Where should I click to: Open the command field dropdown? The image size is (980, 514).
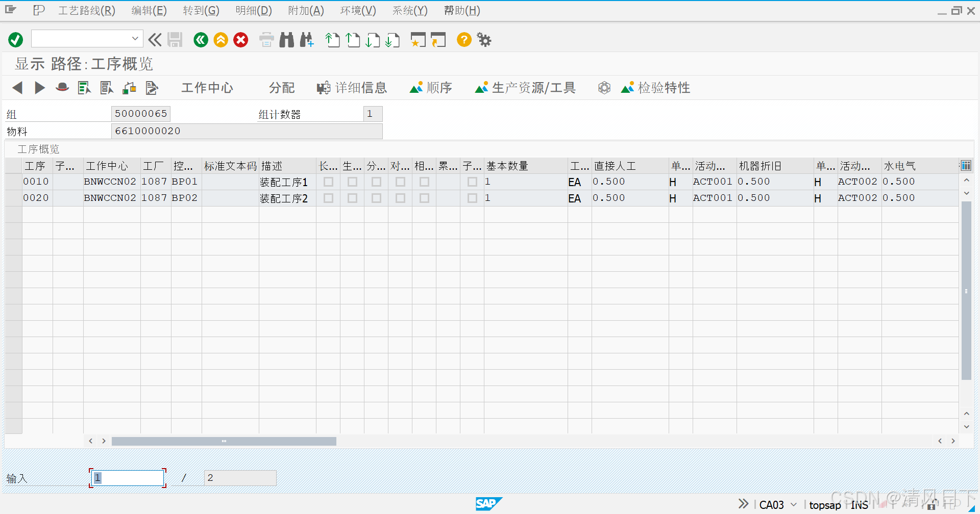tap(135, 38)
